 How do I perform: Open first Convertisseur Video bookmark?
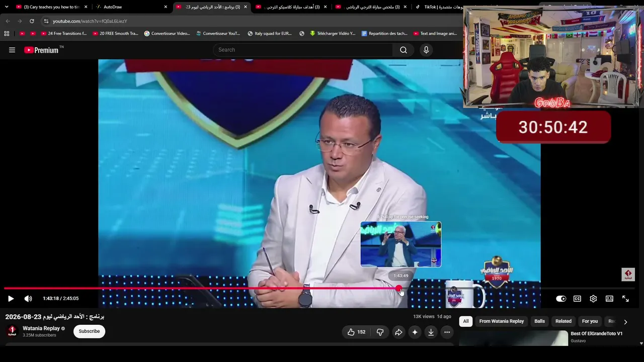coord(167,34)
